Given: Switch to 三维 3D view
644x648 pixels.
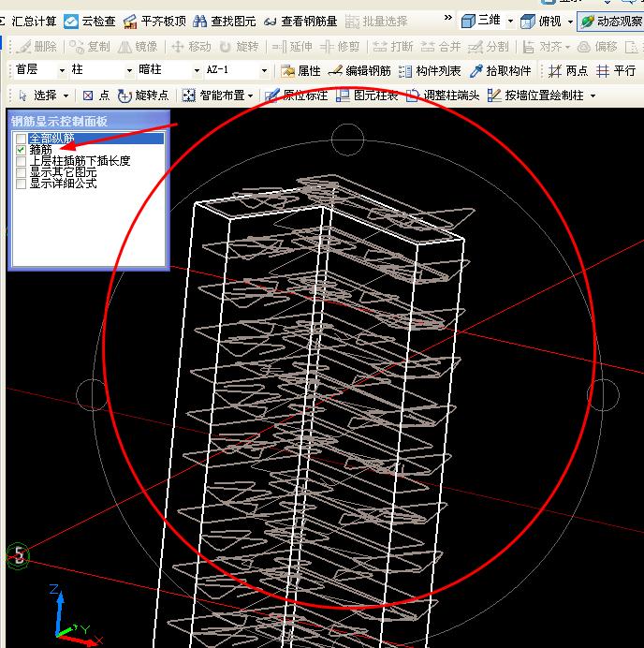Looking at the screenshot, I should [x=481, y=21].
